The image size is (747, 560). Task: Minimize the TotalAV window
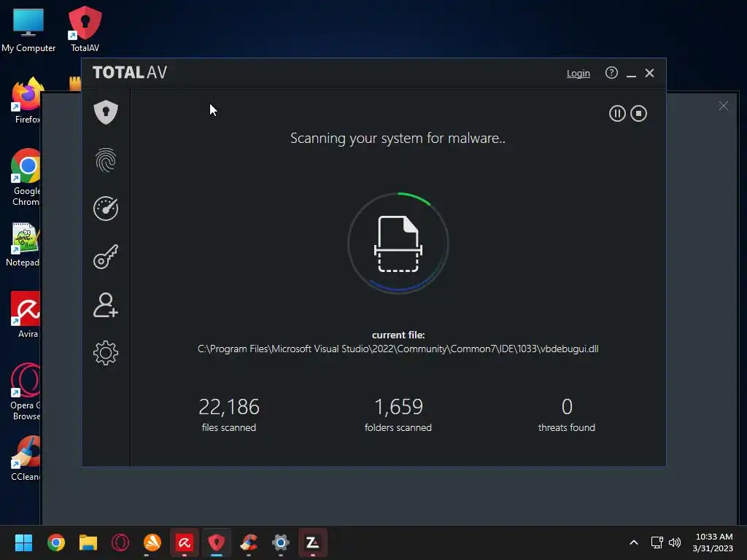631,74
